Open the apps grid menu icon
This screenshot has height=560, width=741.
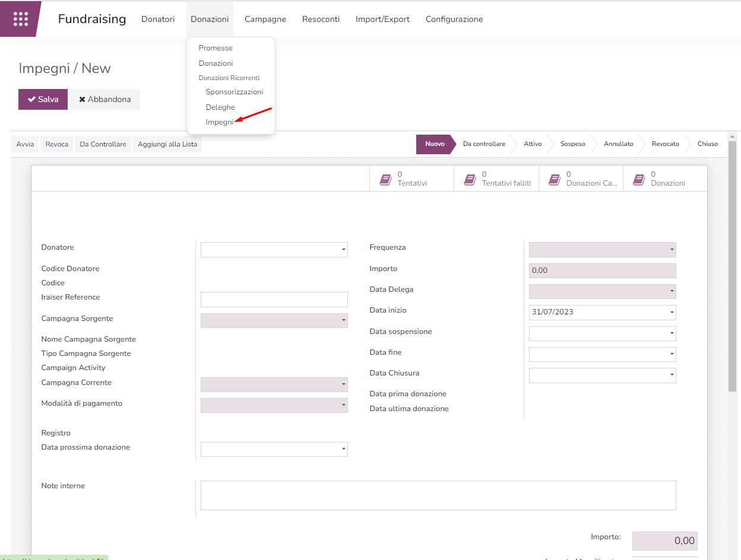pos(20,19)
